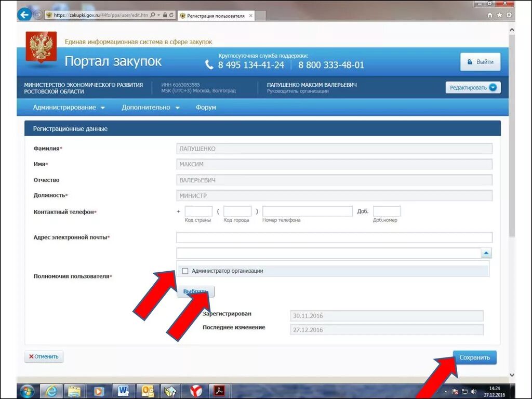Click the Фамилия field with ПАПУШЕНКО
This screenshot has height=399, width=532.
[x=334, y=149]
